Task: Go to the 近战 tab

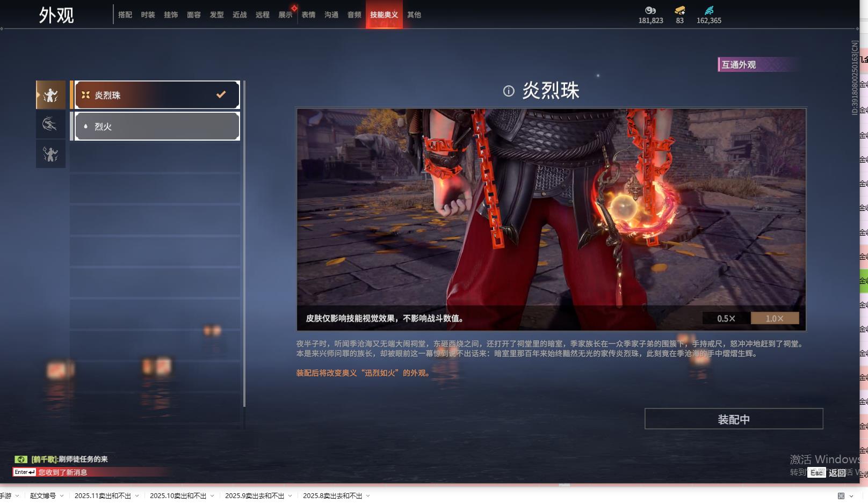Action: [x=240, y=15]
